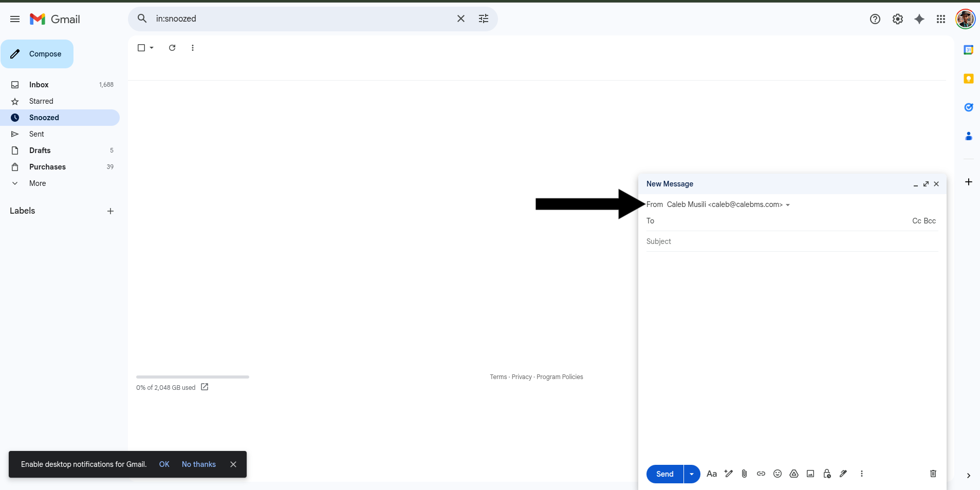
Task: Open the three-dot More menu above list
Action: (x=193, y=48)
